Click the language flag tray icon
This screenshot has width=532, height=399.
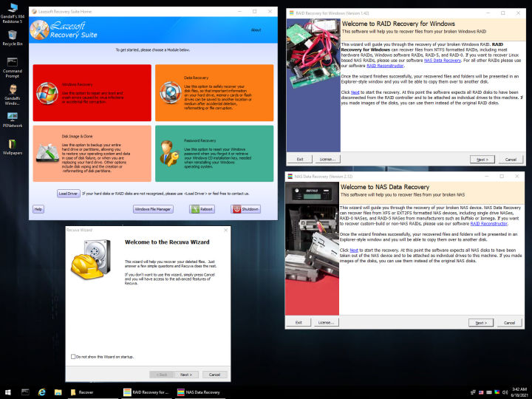[x=481, y=392]
